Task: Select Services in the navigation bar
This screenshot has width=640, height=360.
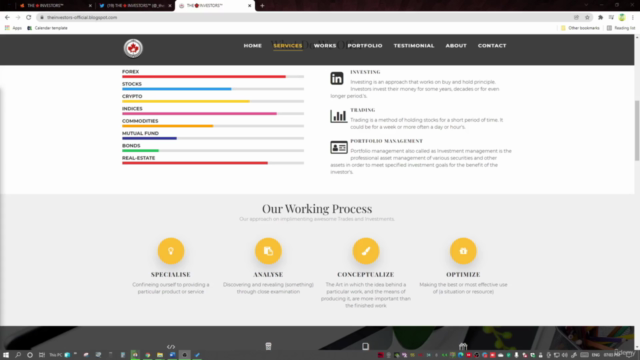Action: tap(288, 46)
